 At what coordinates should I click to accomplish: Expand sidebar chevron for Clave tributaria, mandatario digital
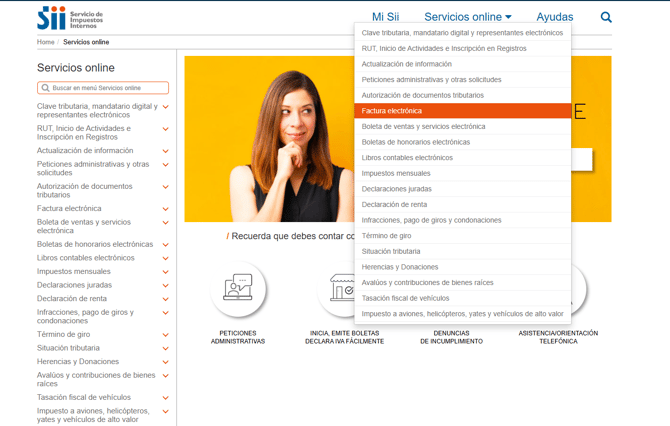pos(166,107)
